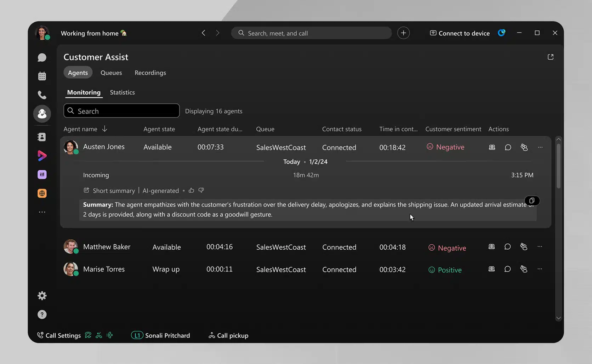The width and height of the screenshot is (592, 364).
Task: Open the orange globe app sidebar icon
Action: tap(42, 193)
